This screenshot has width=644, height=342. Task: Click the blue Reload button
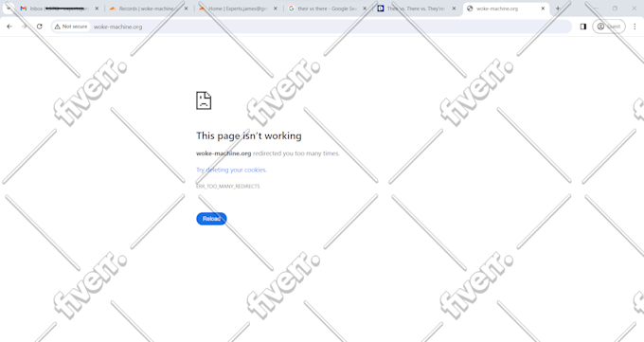tap(211, 219)
